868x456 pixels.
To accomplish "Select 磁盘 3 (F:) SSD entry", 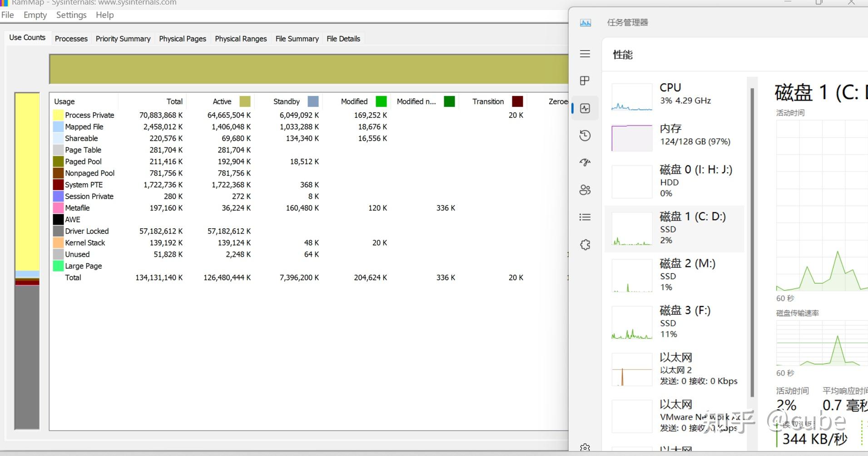I will [674, 322].
